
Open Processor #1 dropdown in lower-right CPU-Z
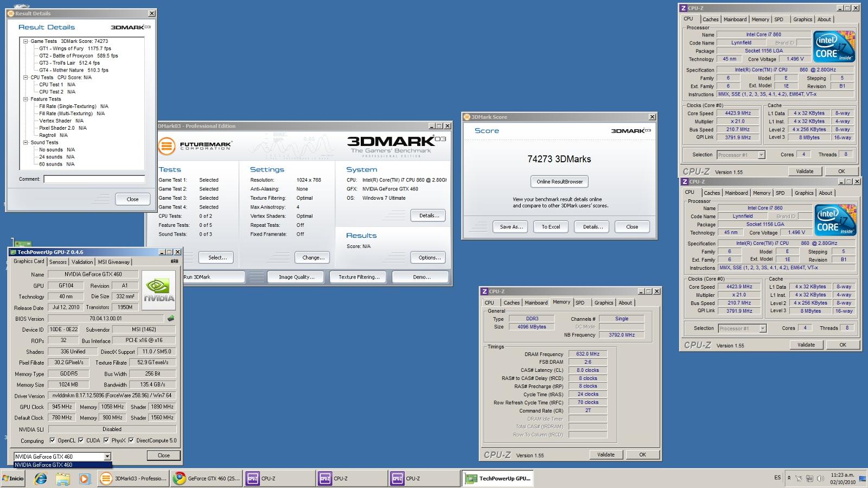762,328
